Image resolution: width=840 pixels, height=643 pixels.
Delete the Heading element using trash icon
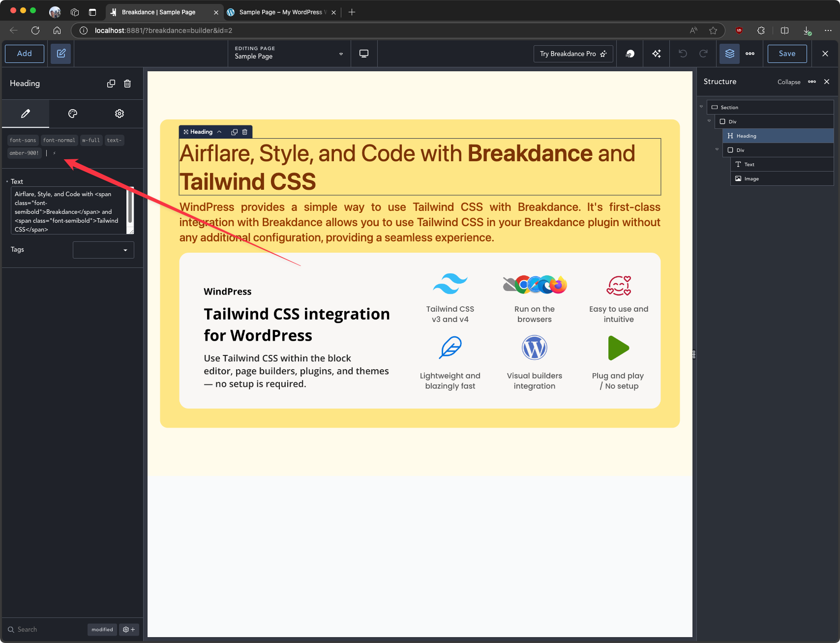[x=127, y=84]
